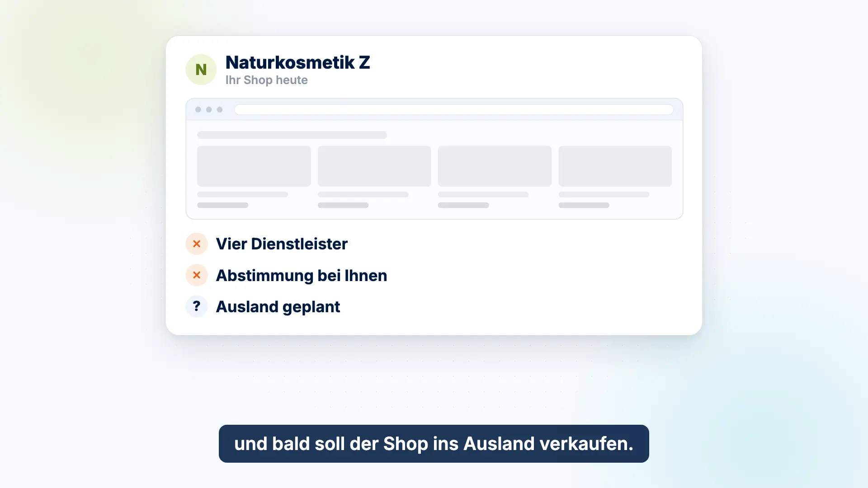Select the 'Abstimmung bei Ihnen' text
Image resolution: width=868 pixels, height=488 pixels.
[302, 276]
